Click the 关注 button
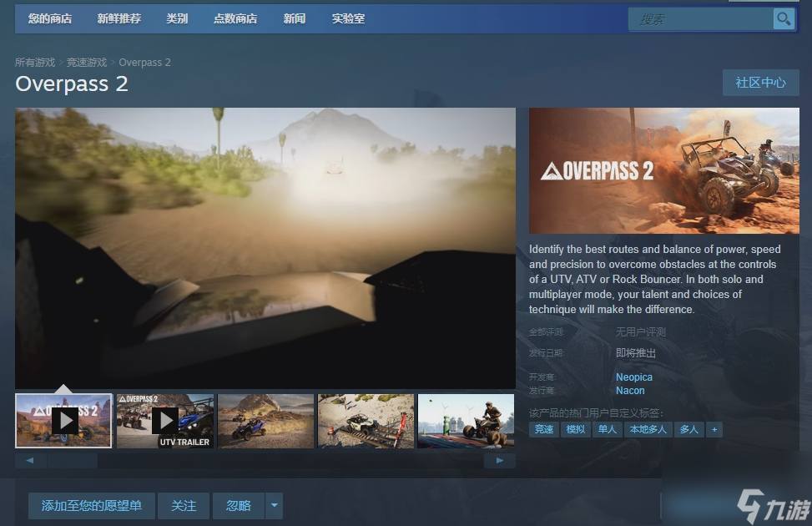 [x=184, y=506]
